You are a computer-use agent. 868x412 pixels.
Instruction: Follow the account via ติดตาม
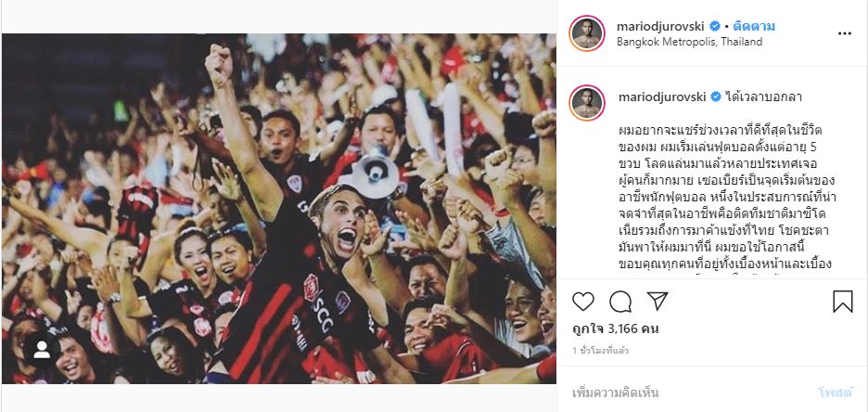pos(754,26)
